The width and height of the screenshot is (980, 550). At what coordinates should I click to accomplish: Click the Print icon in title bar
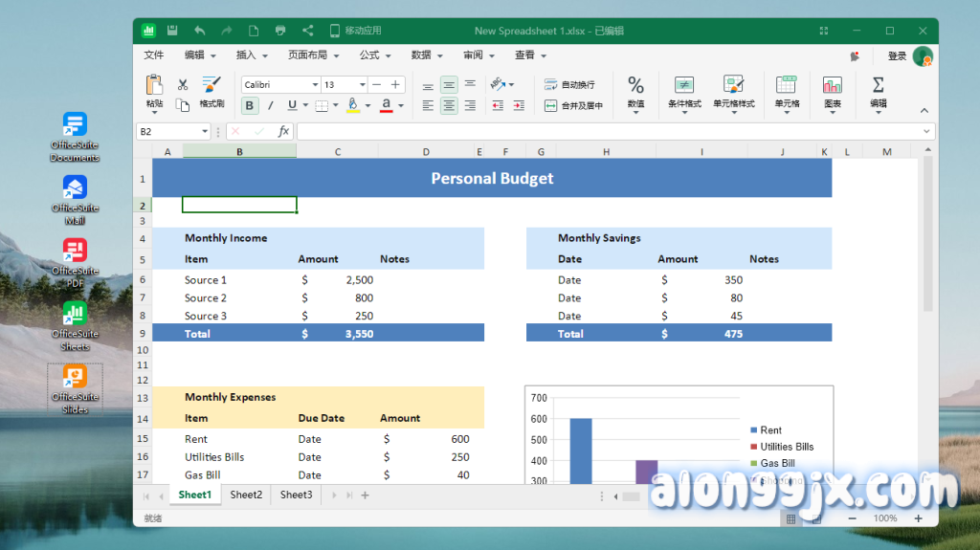[x=280, y=31]
